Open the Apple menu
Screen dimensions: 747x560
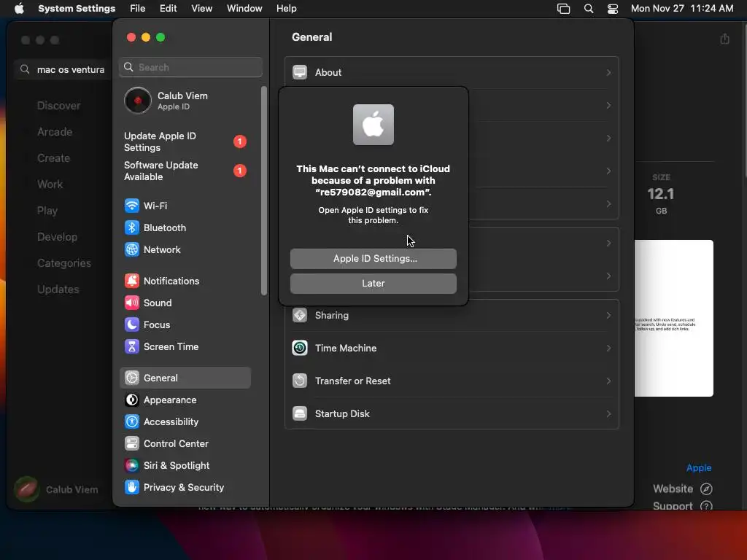(x=19, y=9)
